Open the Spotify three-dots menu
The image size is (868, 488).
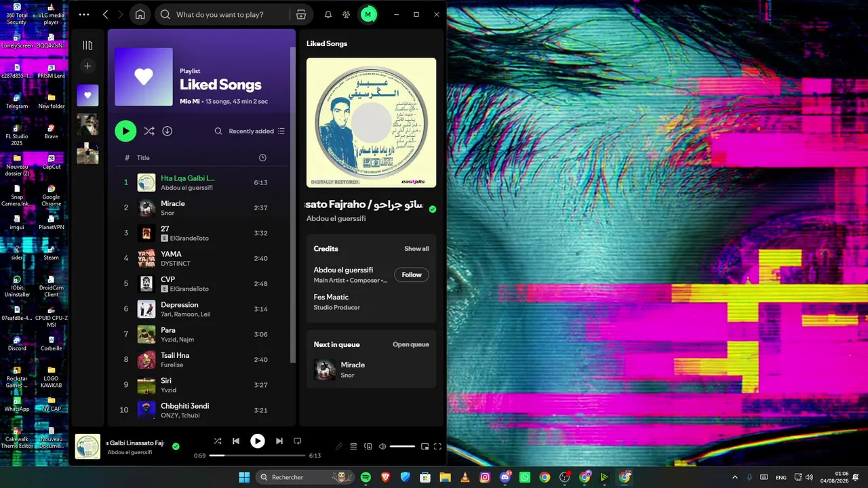(x=84, y=14)
